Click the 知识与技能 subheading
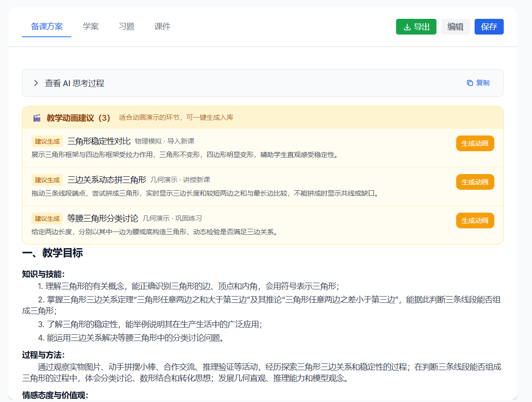This screenshot has width=532, height=402. coord(44,274)
